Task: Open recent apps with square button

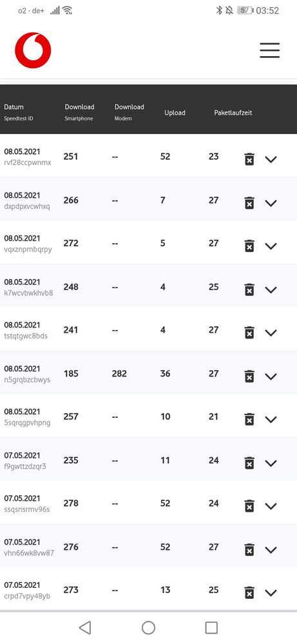Action: (x=211, y=627)
